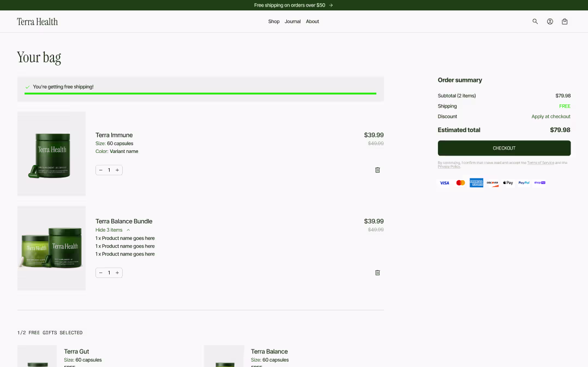Click the PayPal payment icon
Viewport: 588px width, 367px height.
523,182
